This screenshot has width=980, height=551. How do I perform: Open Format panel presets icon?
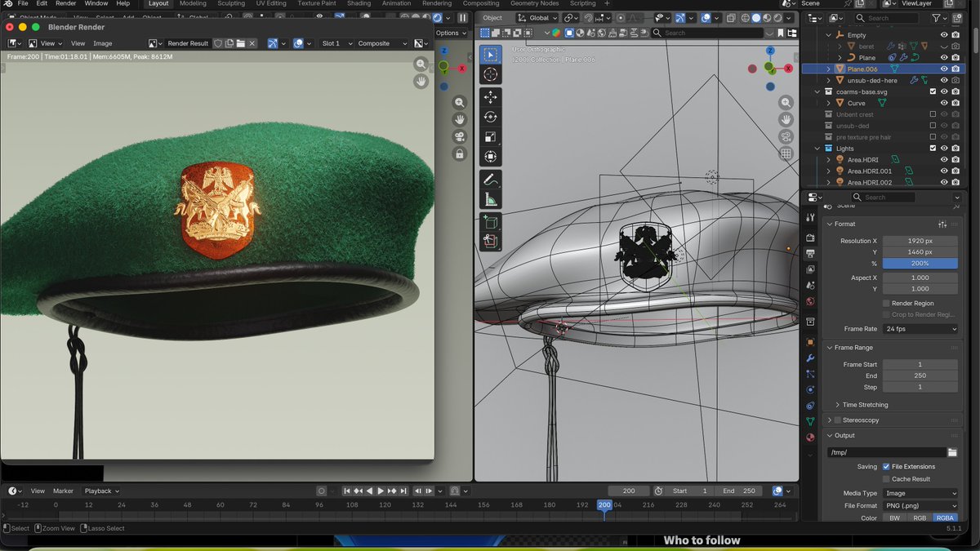click(x=942, y=224)
